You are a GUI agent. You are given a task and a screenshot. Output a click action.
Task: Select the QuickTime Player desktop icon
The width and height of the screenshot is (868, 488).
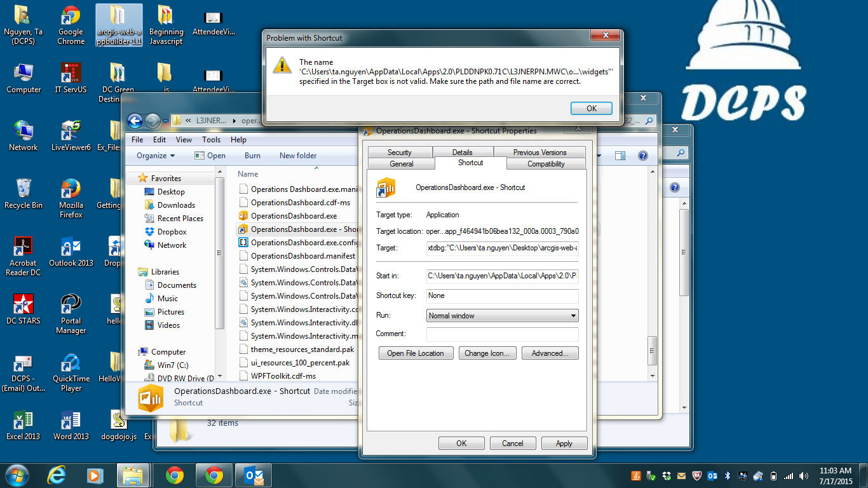coord(71,372)
